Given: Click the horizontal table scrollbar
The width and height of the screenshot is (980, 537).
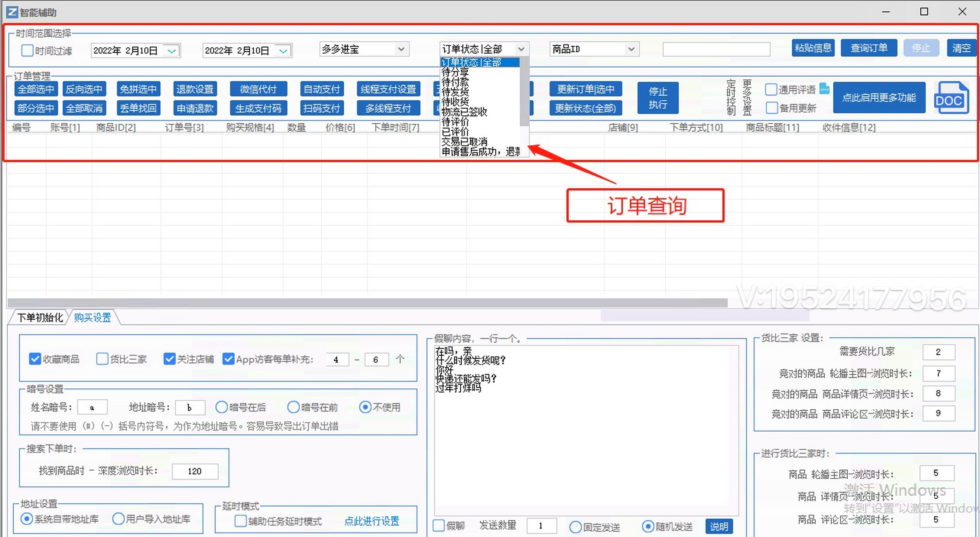Looking at the screenshot, I should coord(368,303).
